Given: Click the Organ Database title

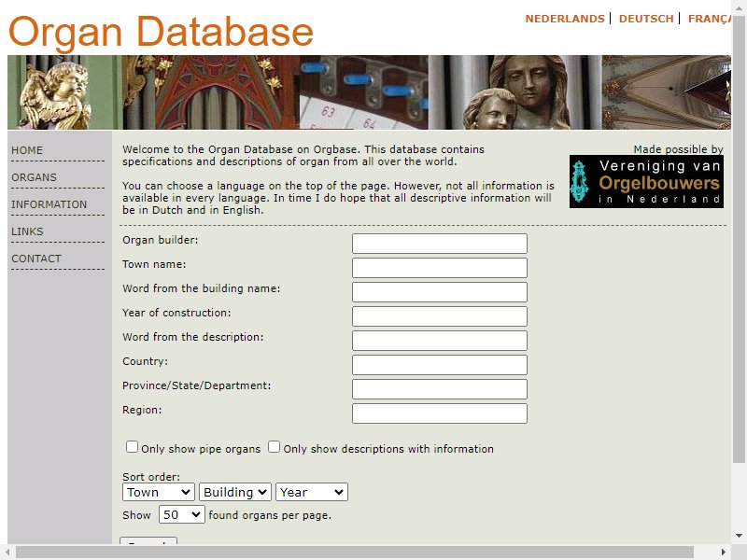Looking at the screenshot, I should pos(161,32).
